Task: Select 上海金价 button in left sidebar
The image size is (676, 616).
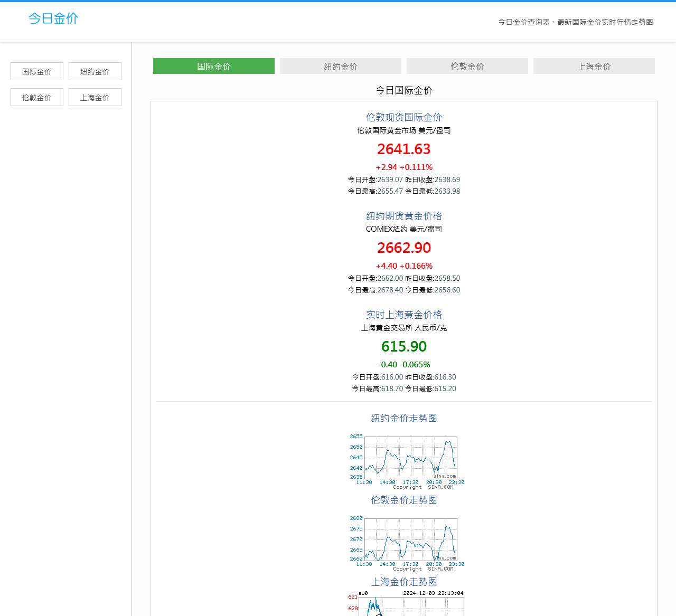Action: [x=95, y=98]
